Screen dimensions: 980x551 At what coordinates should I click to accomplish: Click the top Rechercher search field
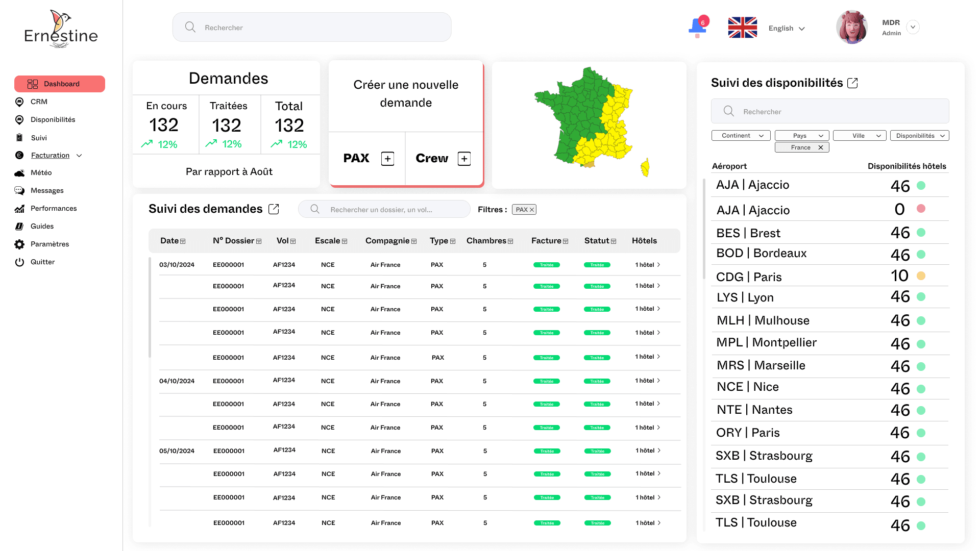click(x=312, y=28)
